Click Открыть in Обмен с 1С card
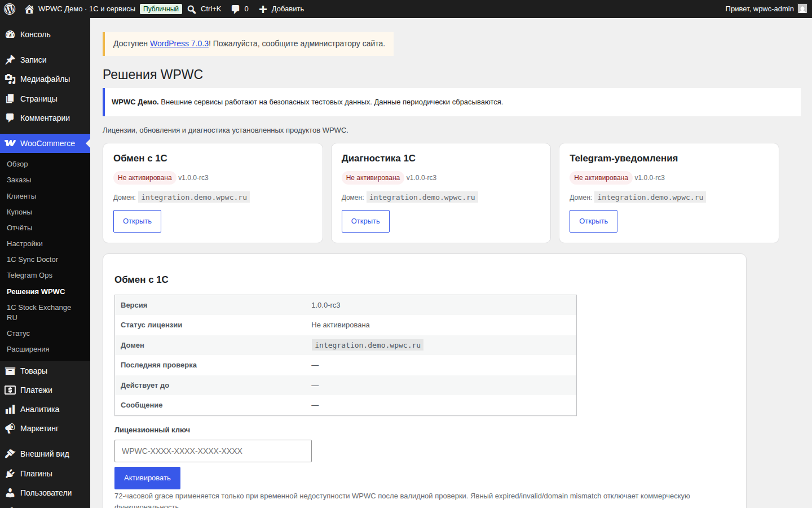The width and height of the screenshot is (812, 508). pos(137,221)
